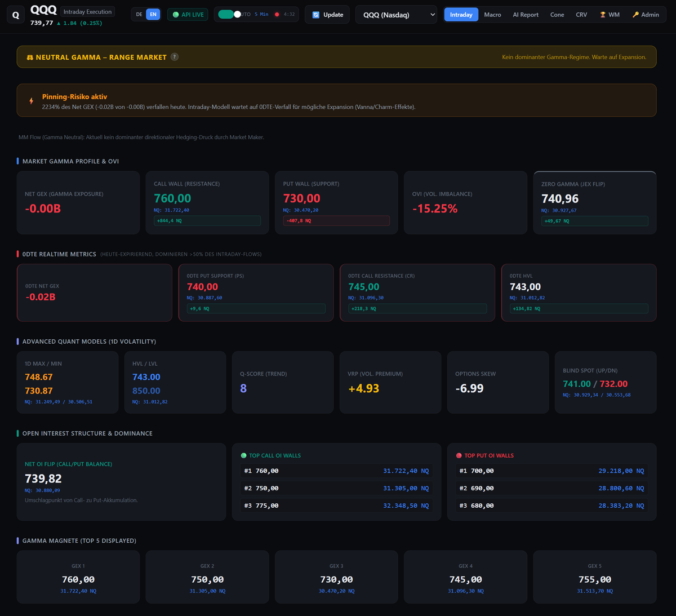The width and height of the screenshot is (676, 616).
Task: Click the Update button
Action: (x=327, y=15)
